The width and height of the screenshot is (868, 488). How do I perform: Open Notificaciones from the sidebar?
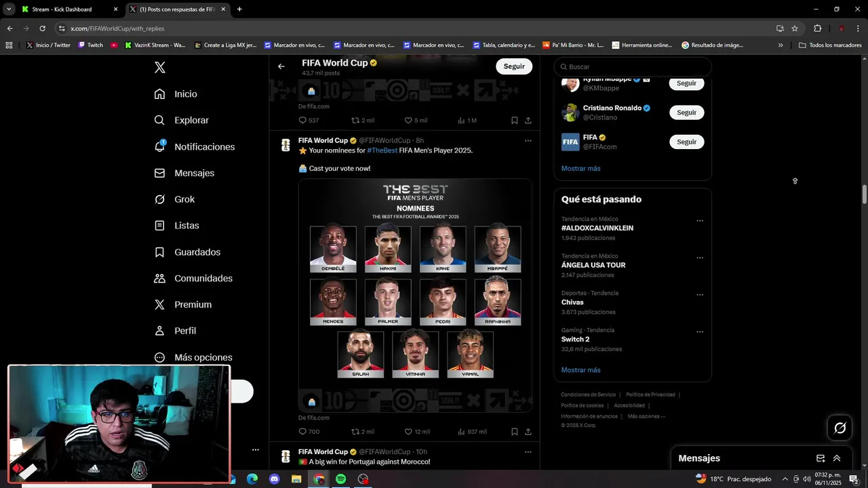(194, 146)
